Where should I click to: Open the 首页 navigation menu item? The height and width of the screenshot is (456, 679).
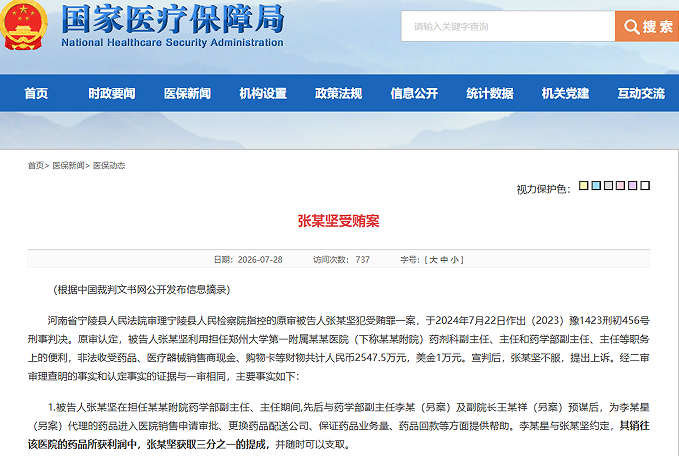click(36, 93)
